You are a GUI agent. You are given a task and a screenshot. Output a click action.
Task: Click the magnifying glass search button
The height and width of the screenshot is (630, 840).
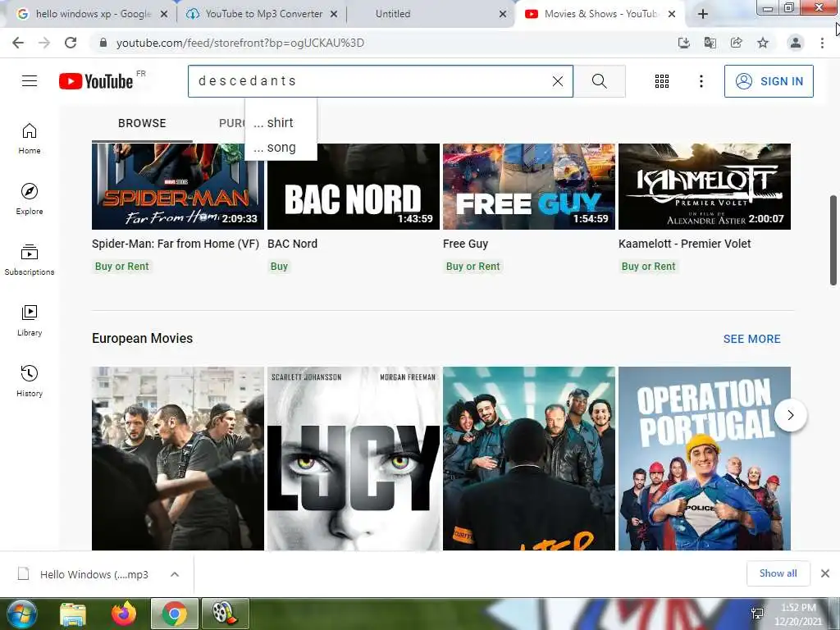(600, 81)
